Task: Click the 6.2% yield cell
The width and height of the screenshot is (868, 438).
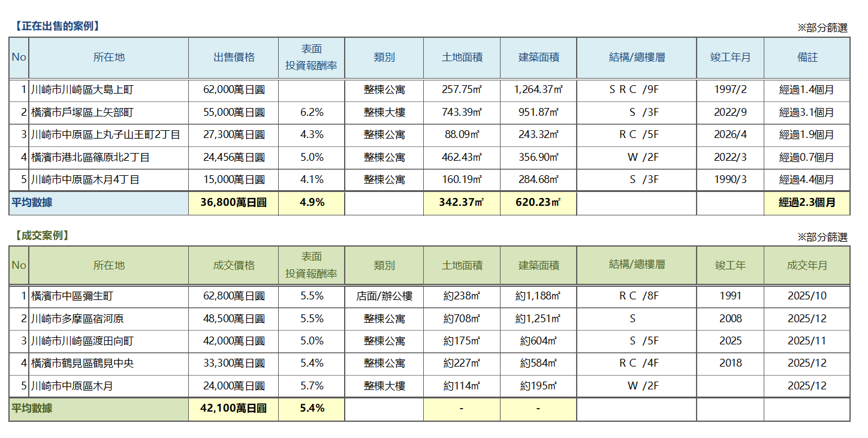Action: 312,112
